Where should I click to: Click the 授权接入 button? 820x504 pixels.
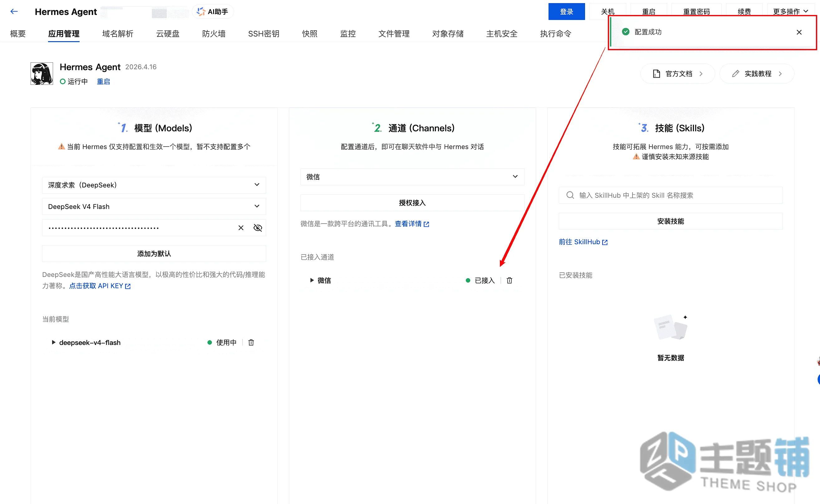[412, 203]
